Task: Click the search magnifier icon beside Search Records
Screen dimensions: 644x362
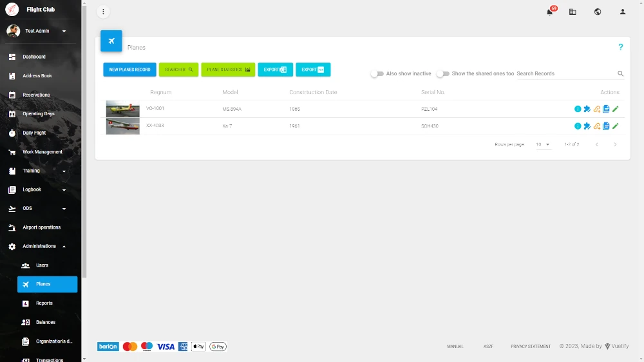Action: coord(621,73)
